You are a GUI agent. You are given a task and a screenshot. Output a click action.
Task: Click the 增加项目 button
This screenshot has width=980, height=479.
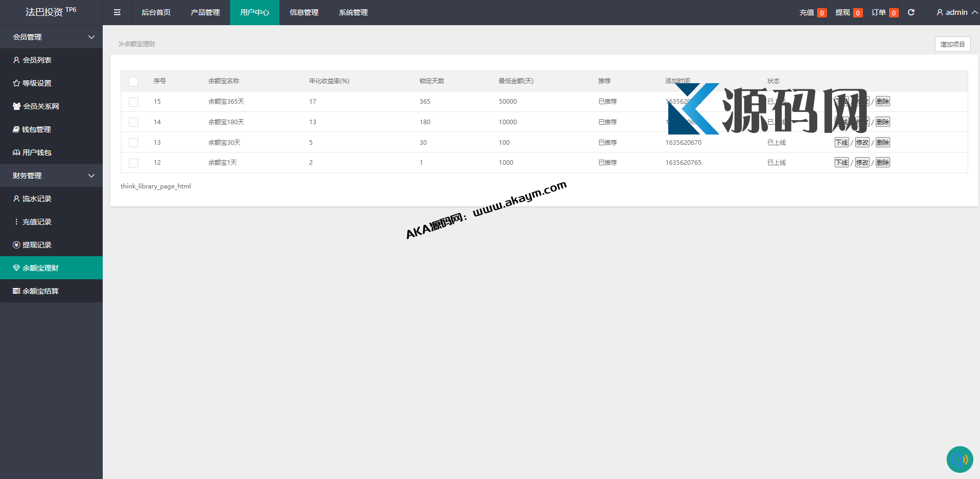point(952,44)
